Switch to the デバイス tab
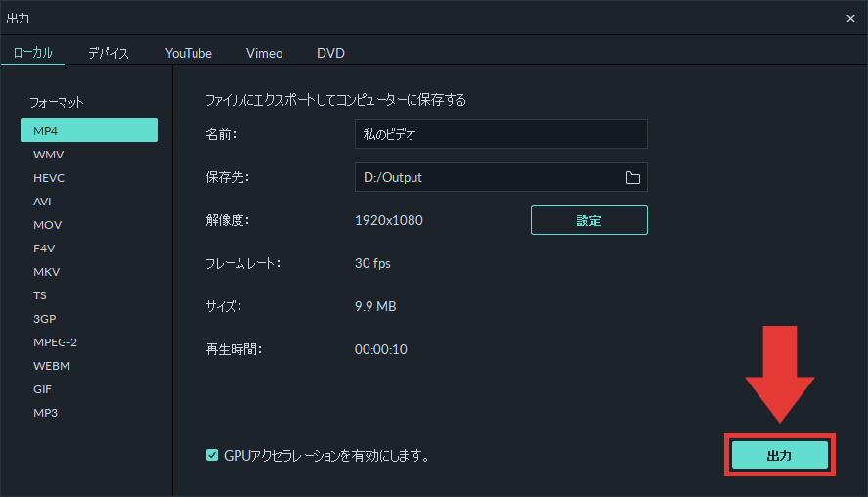This screenshot has width=868, height=497. click(x=108, y=53)
